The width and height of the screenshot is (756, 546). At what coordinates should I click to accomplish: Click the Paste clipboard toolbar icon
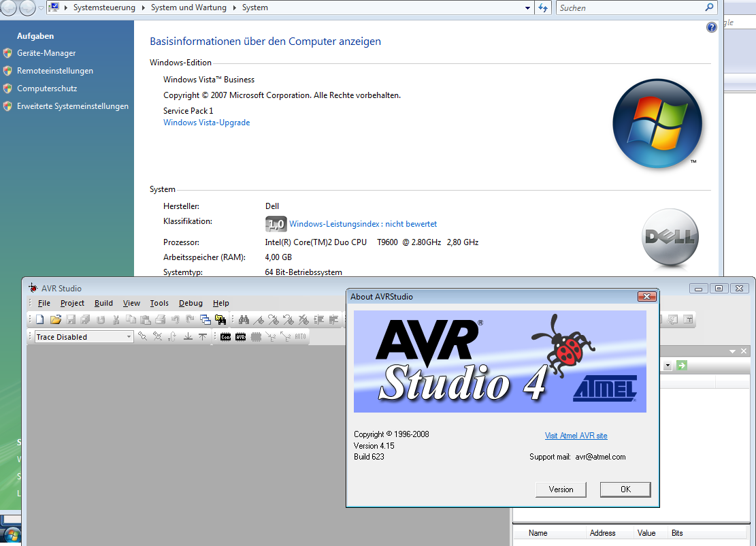pyautogui.click(x=145, y=319)
